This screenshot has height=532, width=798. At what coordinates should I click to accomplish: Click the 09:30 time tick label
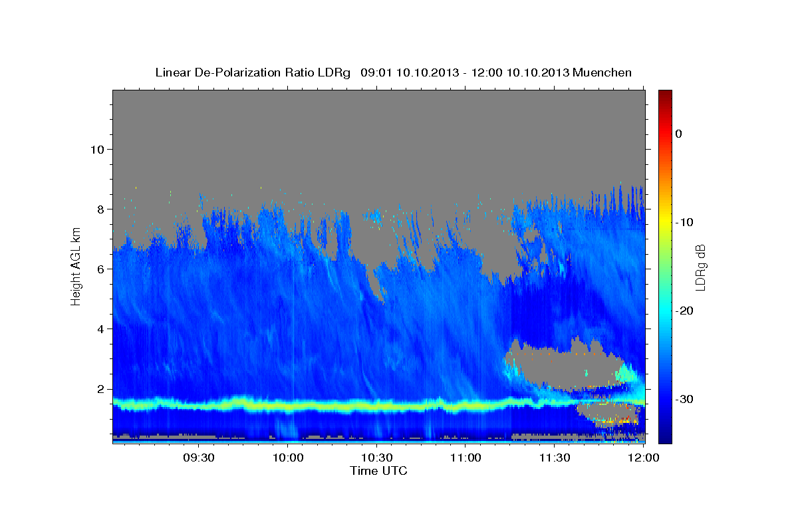click(199, 458)
